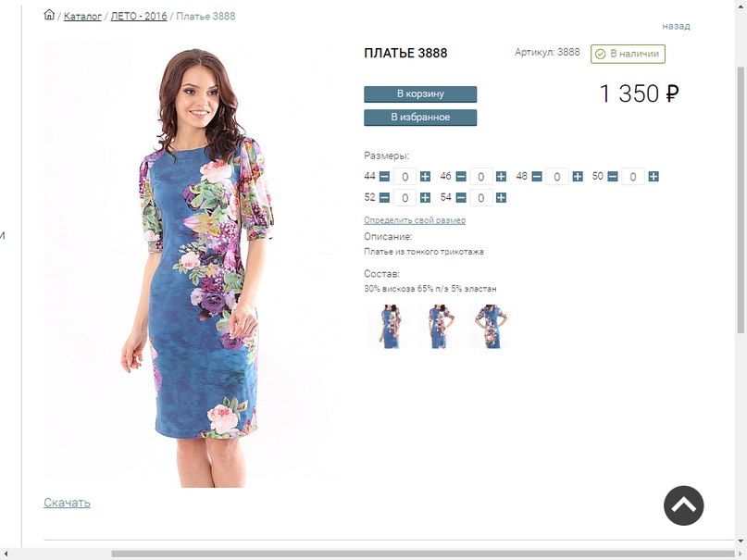Image resolution: width=747 pixels, height=560 pixels.
Task: Open the ЛЕТО - 2016 breadcrumb link
Action: click(139, 16)
